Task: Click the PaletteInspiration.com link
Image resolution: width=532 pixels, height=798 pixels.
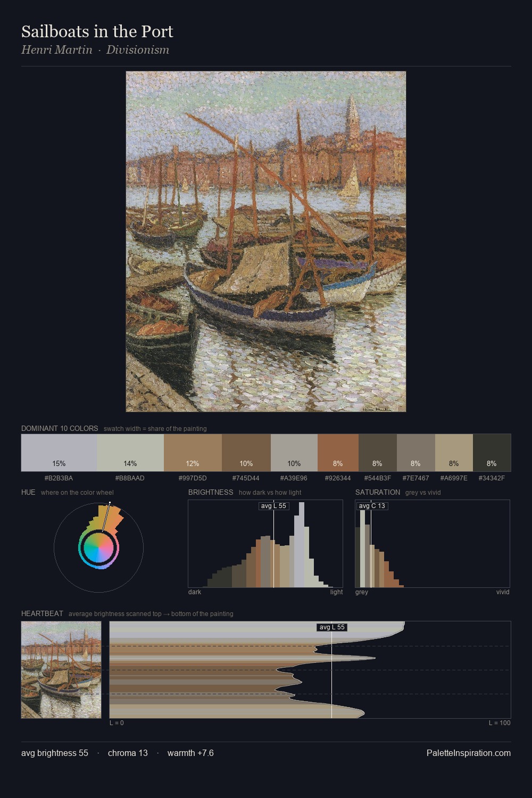Action: point(469,753)
